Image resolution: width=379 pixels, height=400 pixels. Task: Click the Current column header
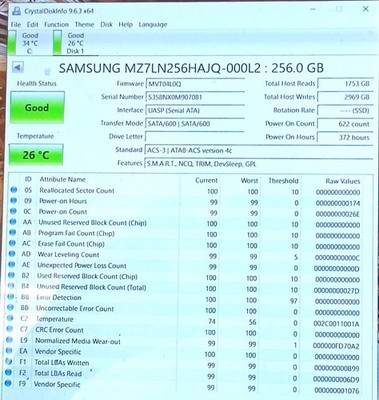[206, 180]
